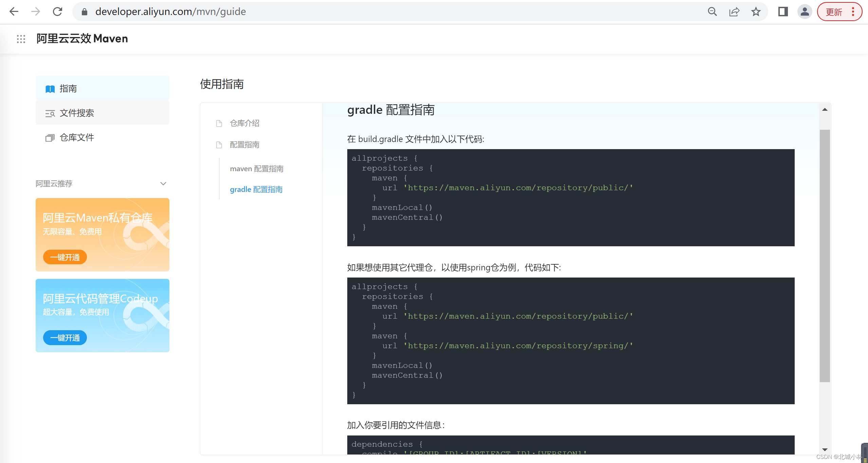
Task: Click the share page icon
Action: [734, 12]
